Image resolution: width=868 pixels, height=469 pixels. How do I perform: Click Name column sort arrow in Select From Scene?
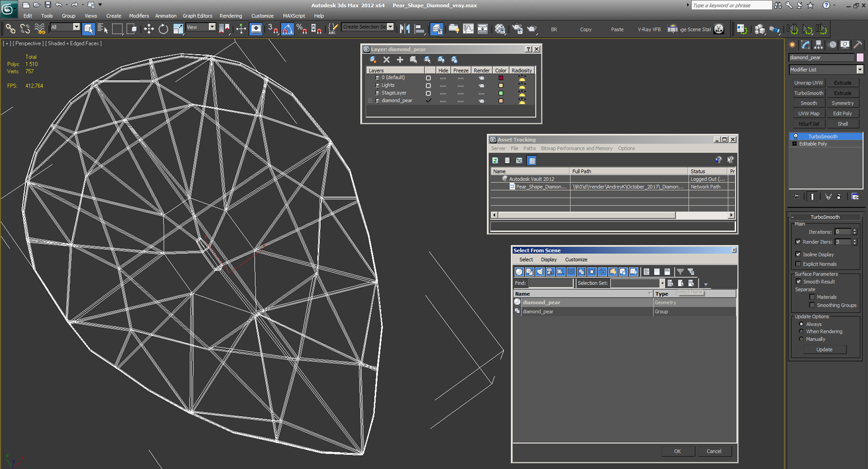650,294
